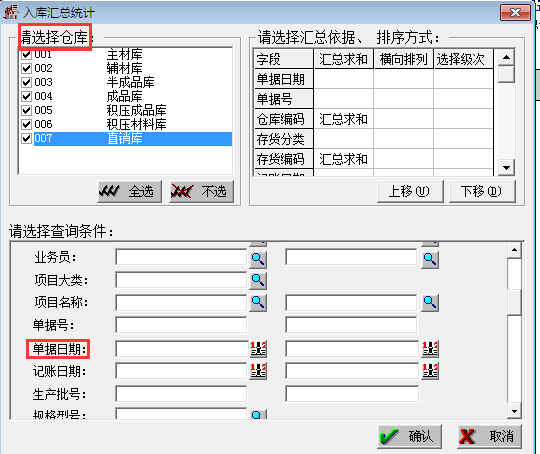Open calendar for 单据日期 start field
This screenshot has width=540, height=454.
tap(258, 349)
